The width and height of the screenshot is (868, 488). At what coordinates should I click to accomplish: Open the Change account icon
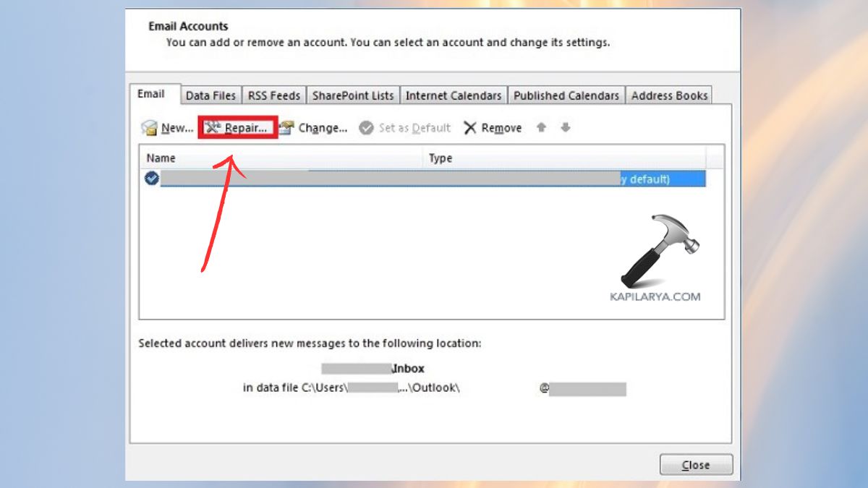click(x=286, y=127)
